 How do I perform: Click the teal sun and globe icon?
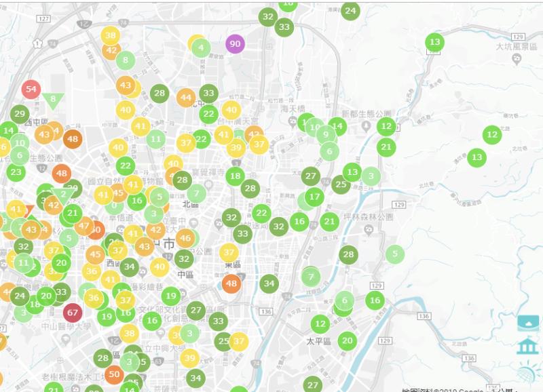point(527,372)
